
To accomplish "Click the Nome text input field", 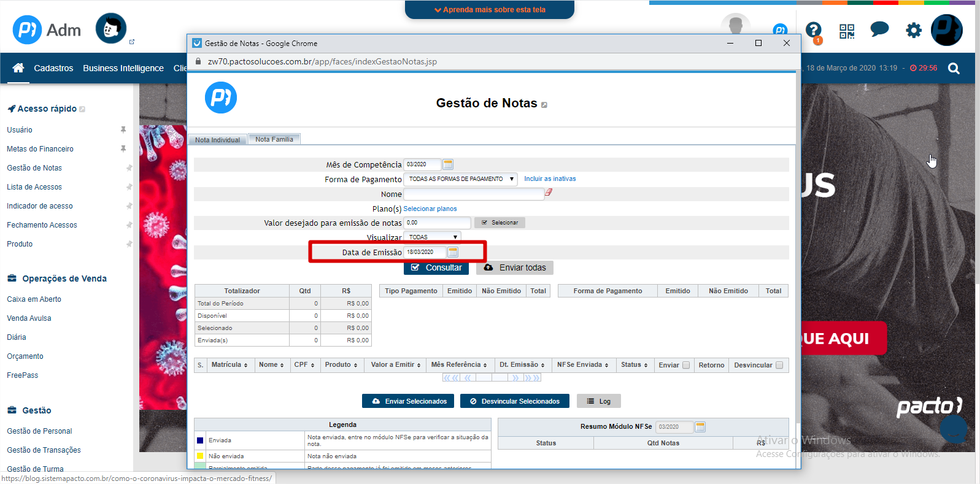I will tap(473, 194).
